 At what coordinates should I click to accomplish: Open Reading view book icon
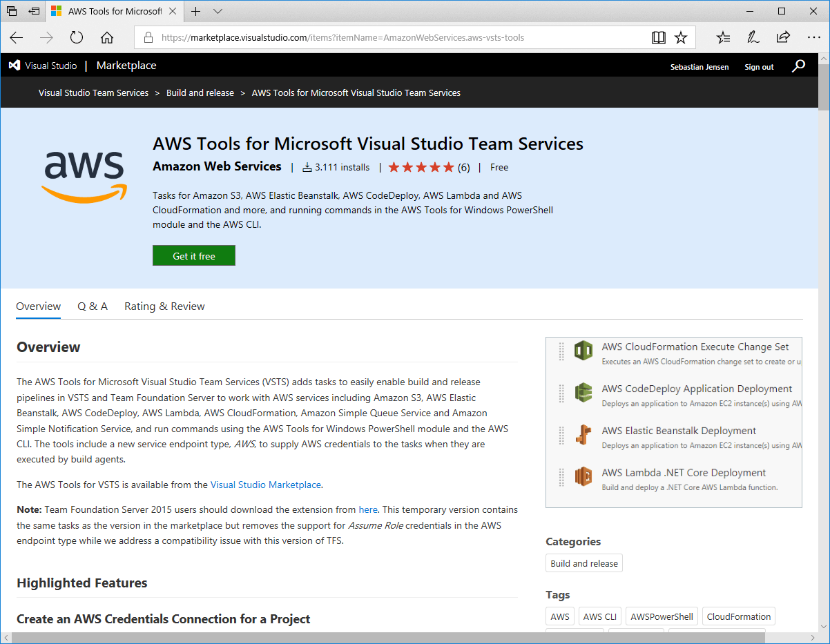[x=659, y=38]
